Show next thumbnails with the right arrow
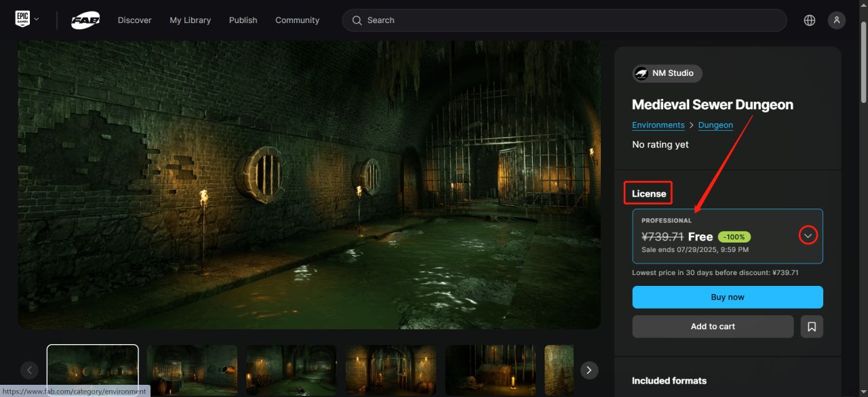The height and width of the screenshot is (397, 868). 589,370
